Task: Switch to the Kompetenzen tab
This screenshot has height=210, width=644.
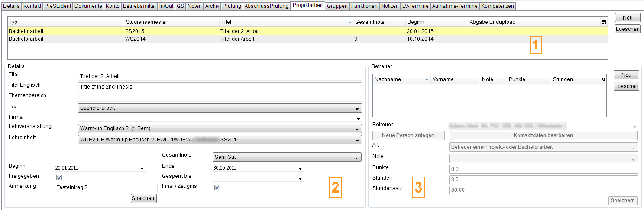Action: coord(498,6)
